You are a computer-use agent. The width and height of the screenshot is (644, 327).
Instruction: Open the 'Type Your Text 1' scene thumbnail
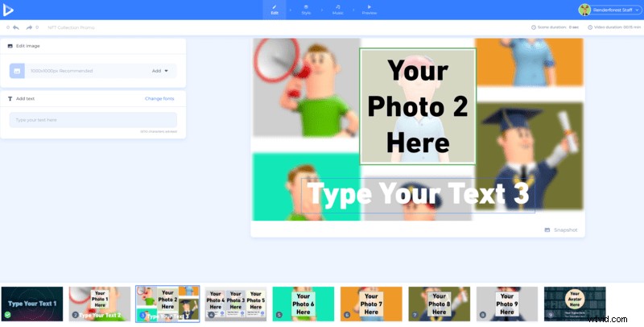point(31,304)
